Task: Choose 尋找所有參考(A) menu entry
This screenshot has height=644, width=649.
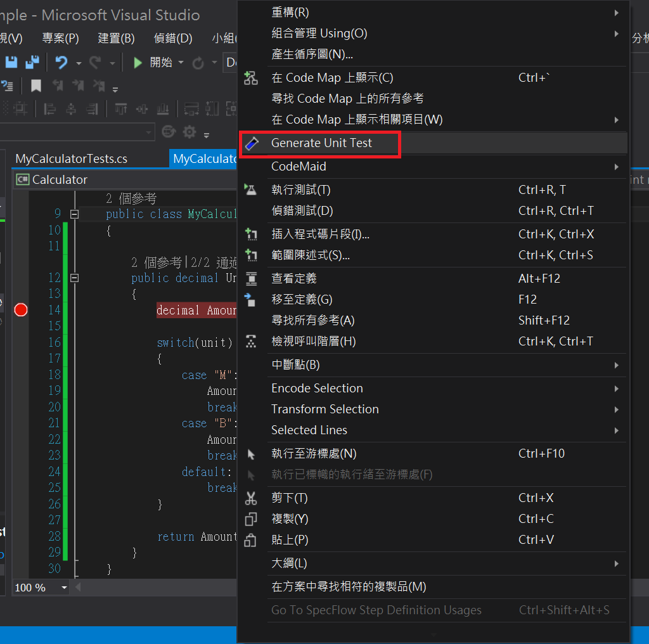Action: [433, 320]
